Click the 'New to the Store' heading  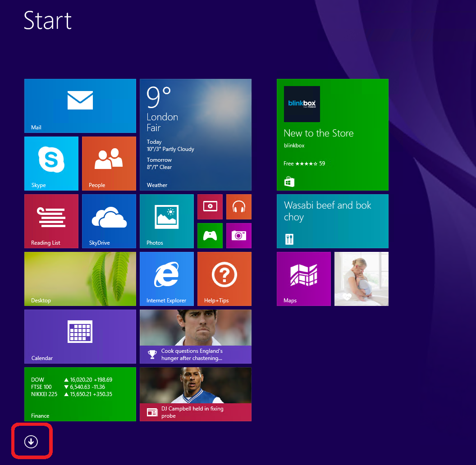pyautogui.click(x=319, y=133)
